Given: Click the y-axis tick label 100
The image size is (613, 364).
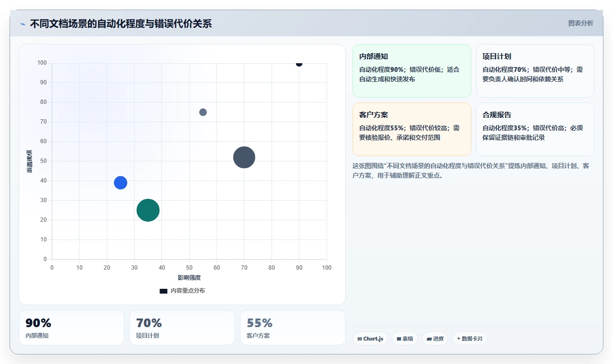Looking at the screenshot, I should coord(42,63).
